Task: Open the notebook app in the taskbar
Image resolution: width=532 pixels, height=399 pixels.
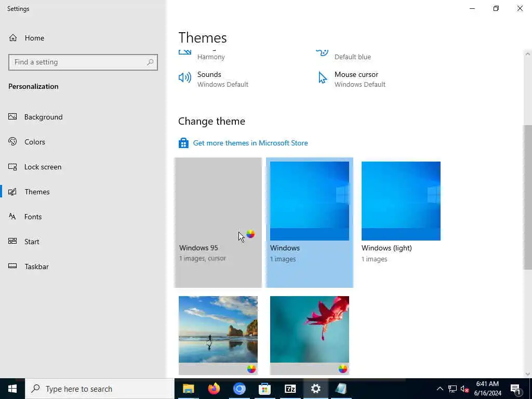Action: (341, 389)
